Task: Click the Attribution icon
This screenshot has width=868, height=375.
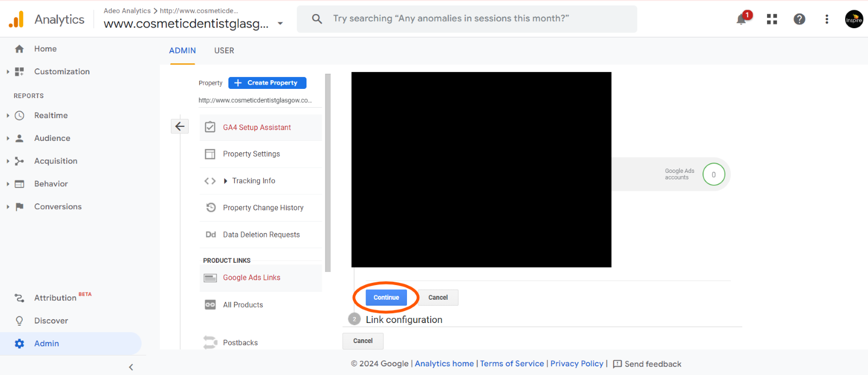Action: click(x=20, y=298)
